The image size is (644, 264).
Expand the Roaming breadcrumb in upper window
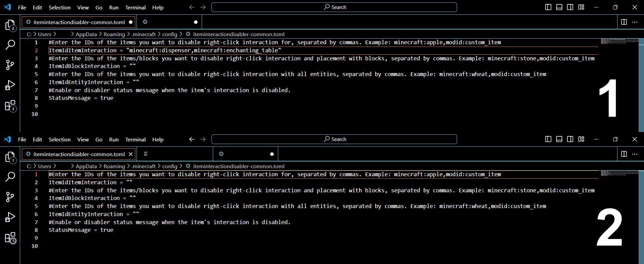(114, 34)
